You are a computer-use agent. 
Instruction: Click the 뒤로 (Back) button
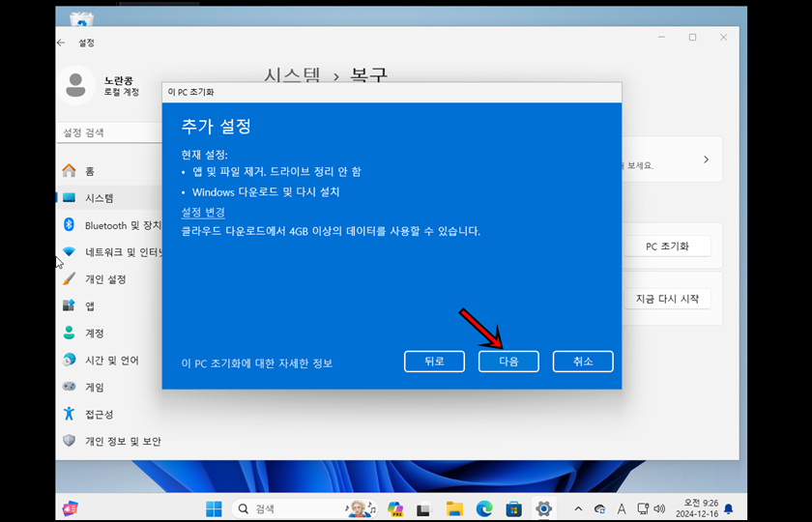(x=434, y=362)
